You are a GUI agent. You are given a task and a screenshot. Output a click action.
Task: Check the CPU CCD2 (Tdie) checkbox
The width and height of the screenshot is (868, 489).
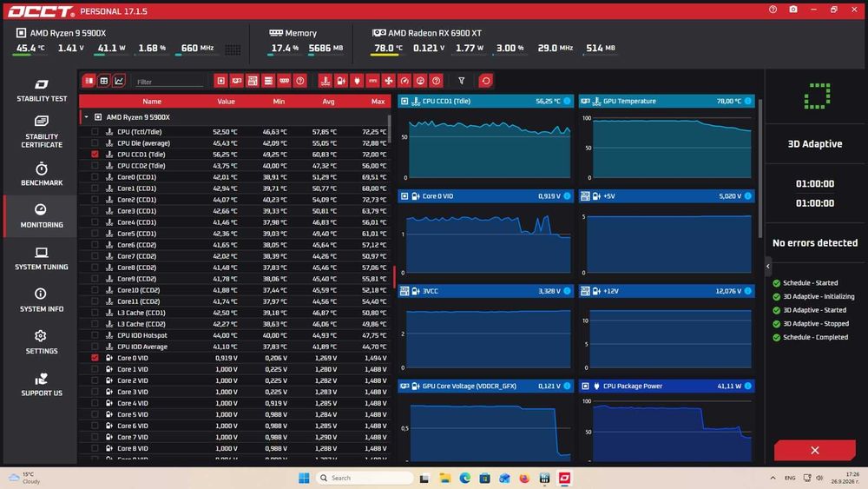point(95,166)
